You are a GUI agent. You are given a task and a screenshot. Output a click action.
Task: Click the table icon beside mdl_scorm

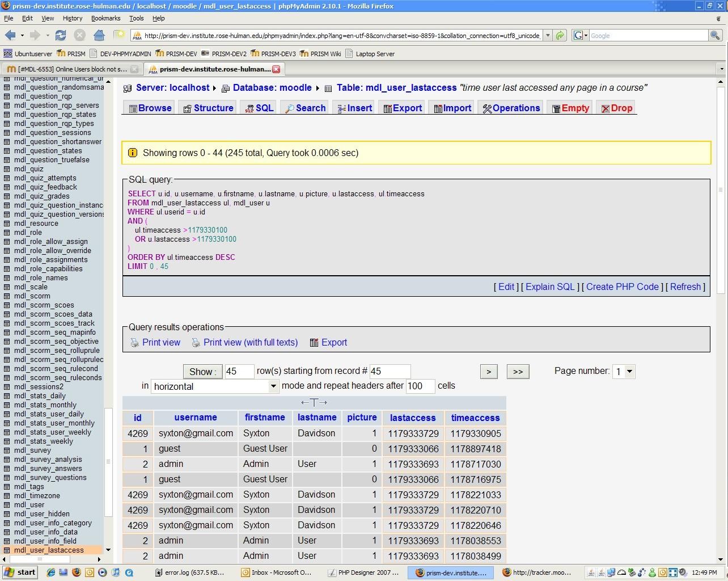tap(7, 296)
